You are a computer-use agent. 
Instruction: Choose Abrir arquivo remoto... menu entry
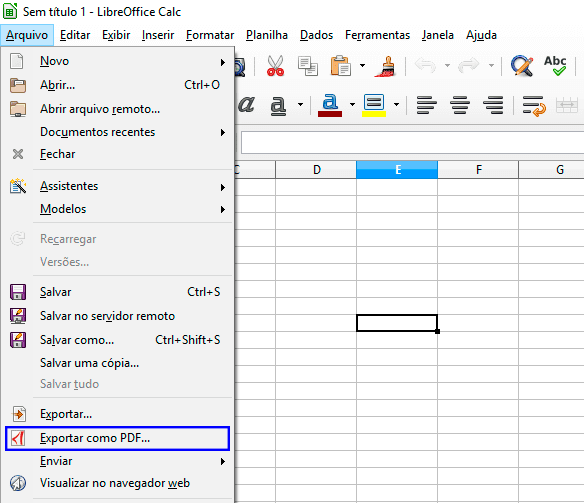[118, 109]
